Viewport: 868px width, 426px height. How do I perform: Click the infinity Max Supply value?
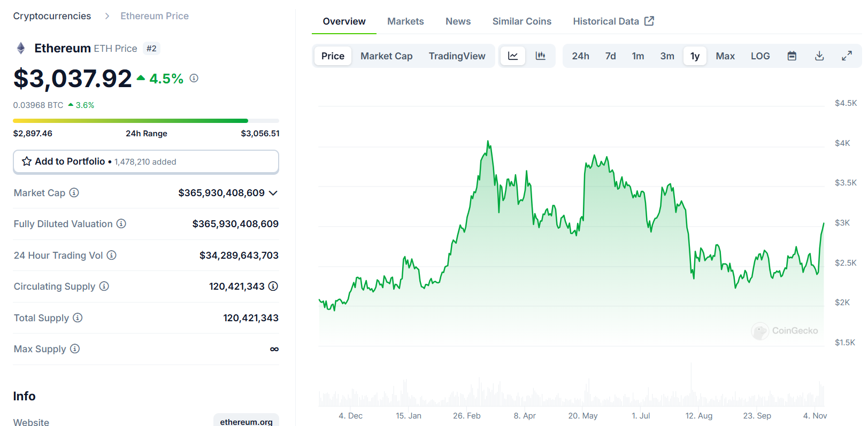[x=274, y=349]
